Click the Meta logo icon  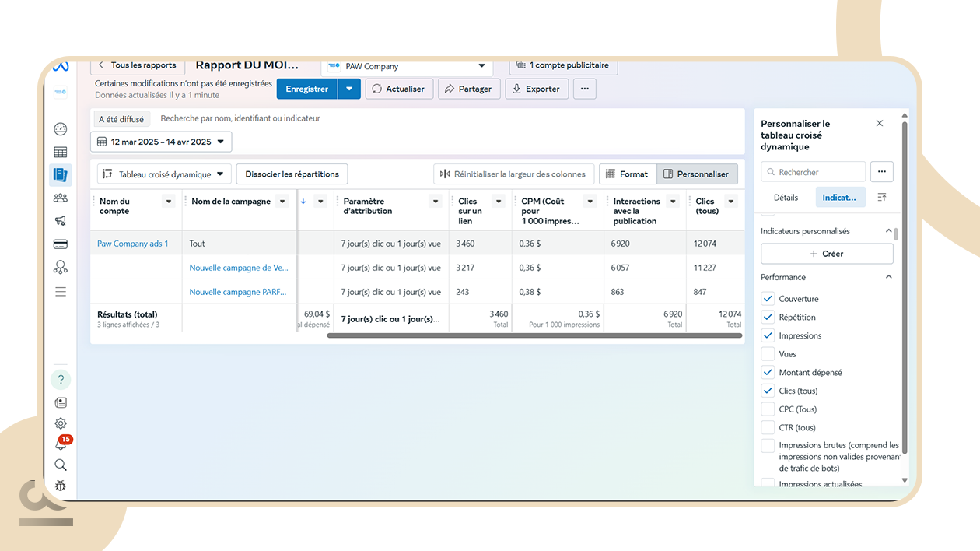coord(61,67)
